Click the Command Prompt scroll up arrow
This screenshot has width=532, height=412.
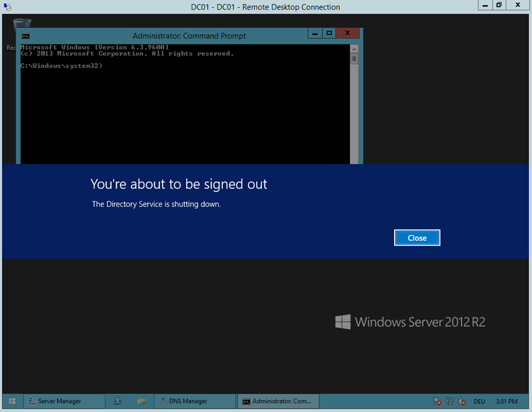[x=354, y=49]
